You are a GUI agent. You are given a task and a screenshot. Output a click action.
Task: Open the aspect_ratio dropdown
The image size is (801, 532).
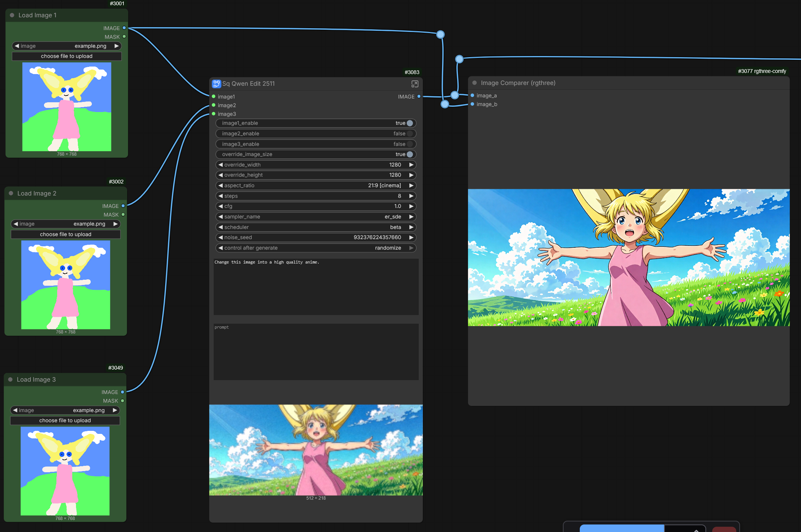[315, 185]
